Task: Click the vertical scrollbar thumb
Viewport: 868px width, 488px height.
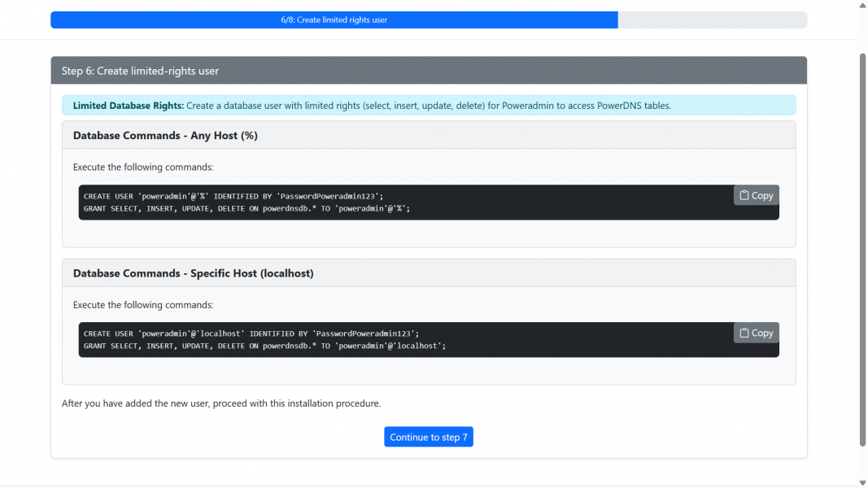Action: pos(862,244)
